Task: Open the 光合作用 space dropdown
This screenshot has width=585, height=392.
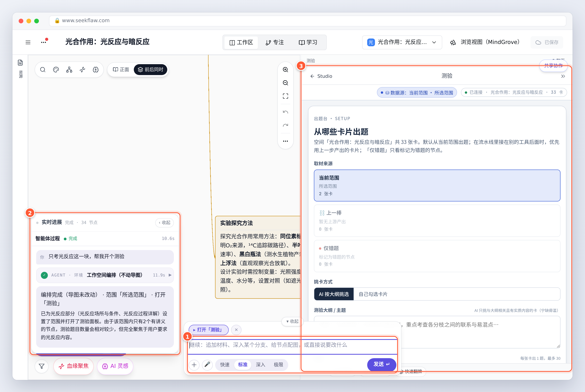Action: pos(402,42)
